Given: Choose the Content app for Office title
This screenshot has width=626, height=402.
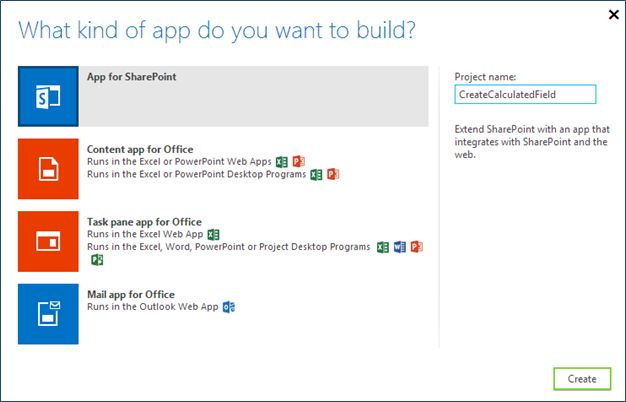Looking at the screenshot, I should 140,149.
